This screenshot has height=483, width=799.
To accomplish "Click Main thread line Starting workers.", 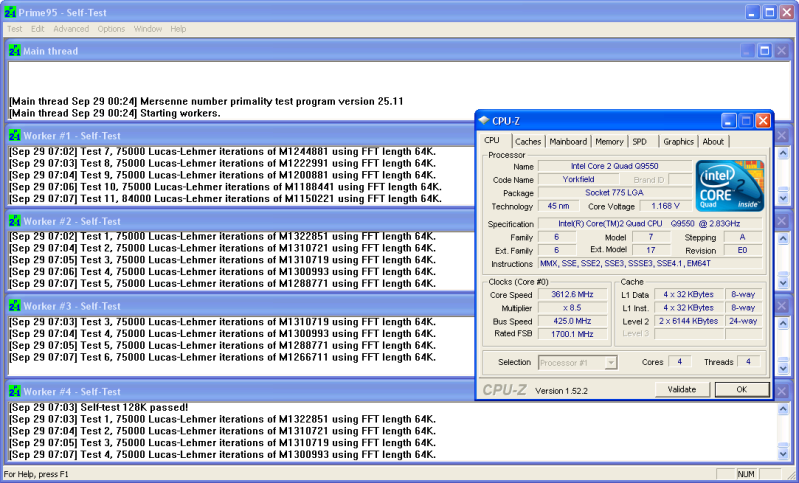I will tap(115, 113).
